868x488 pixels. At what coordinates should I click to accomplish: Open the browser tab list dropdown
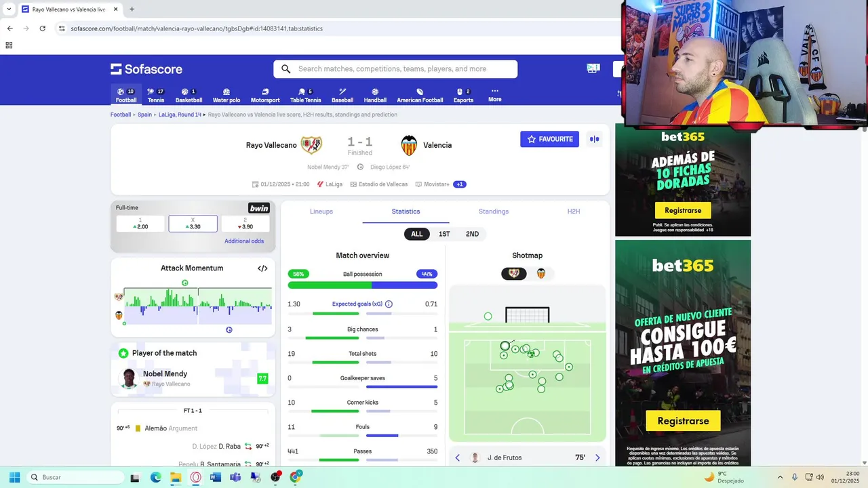point(9,9)
